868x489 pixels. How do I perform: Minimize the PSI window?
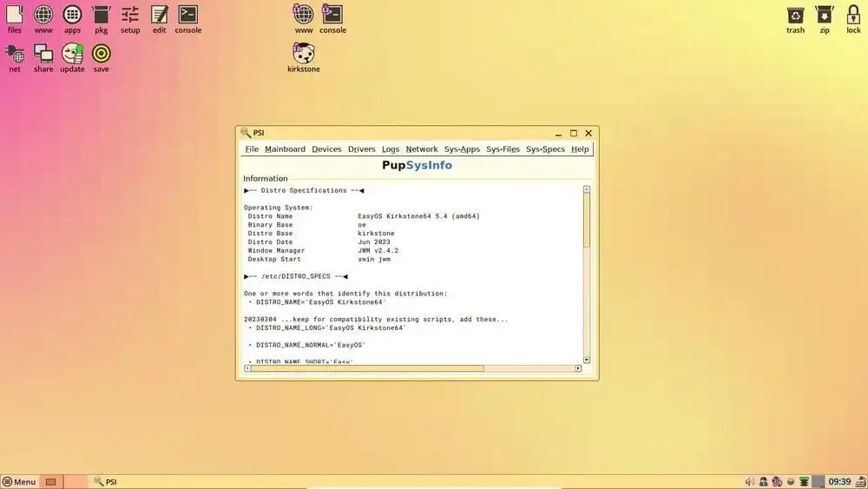point(558,133)
